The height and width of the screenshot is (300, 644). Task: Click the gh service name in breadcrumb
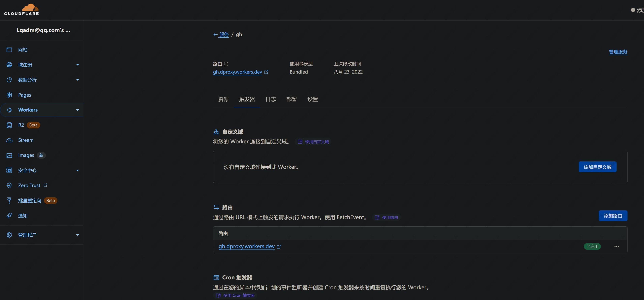pos(239,35)
